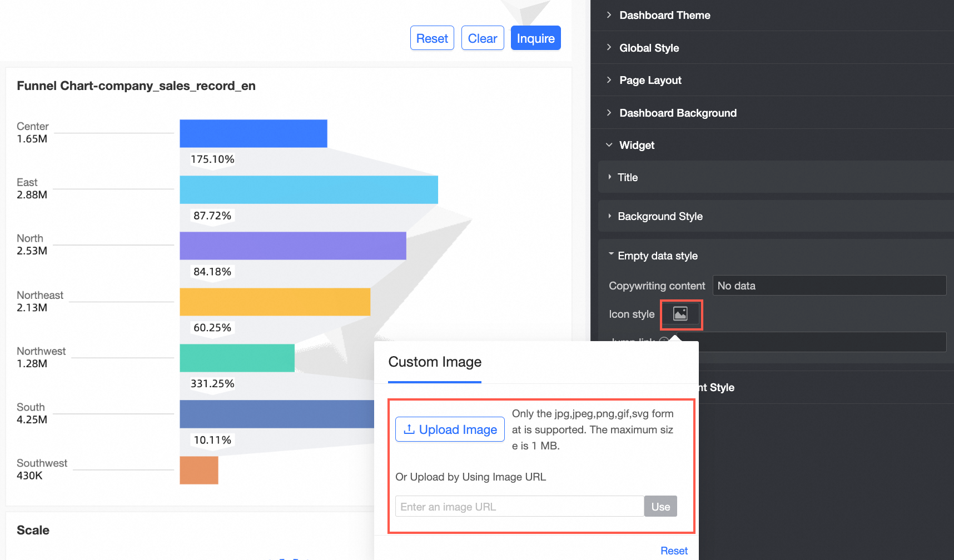Expand the Page Layout section
The image size is (954, 560).
(x=650, y=80)
